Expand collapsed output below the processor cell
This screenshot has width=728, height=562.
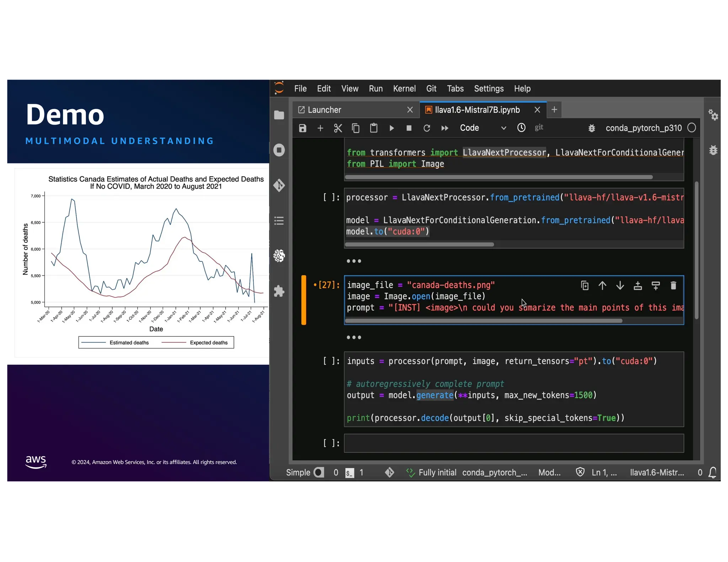[354, 261]
